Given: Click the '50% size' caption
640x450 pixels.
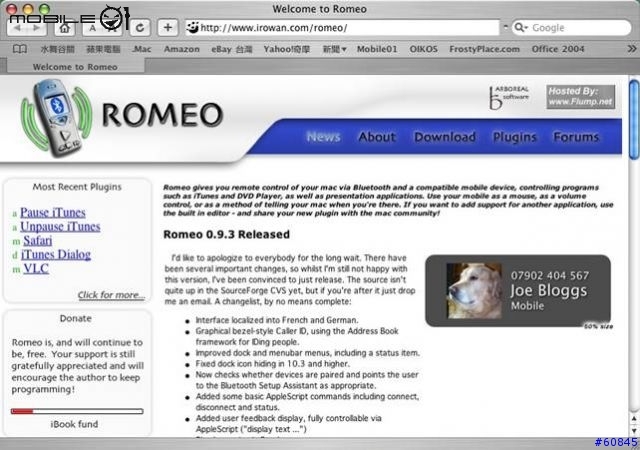Looking at the screenshot, I should 598,326.
